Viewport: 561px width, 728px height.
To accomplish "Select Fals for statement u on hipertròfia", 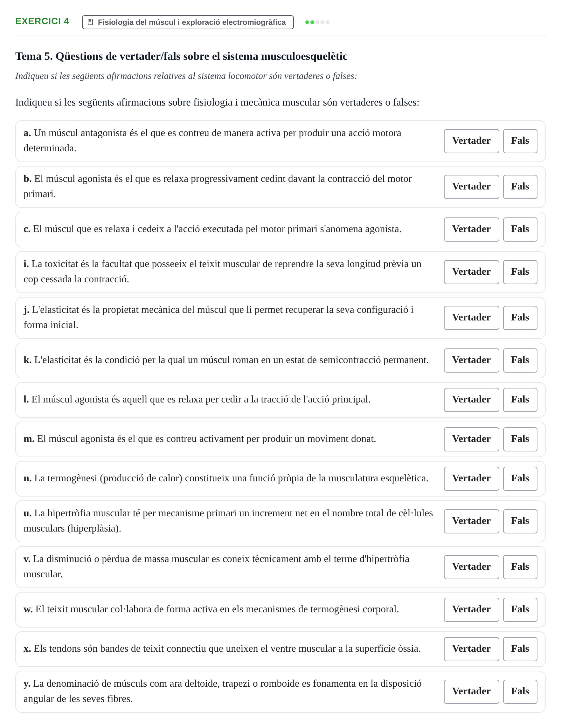I will click(x=520, y=521).
